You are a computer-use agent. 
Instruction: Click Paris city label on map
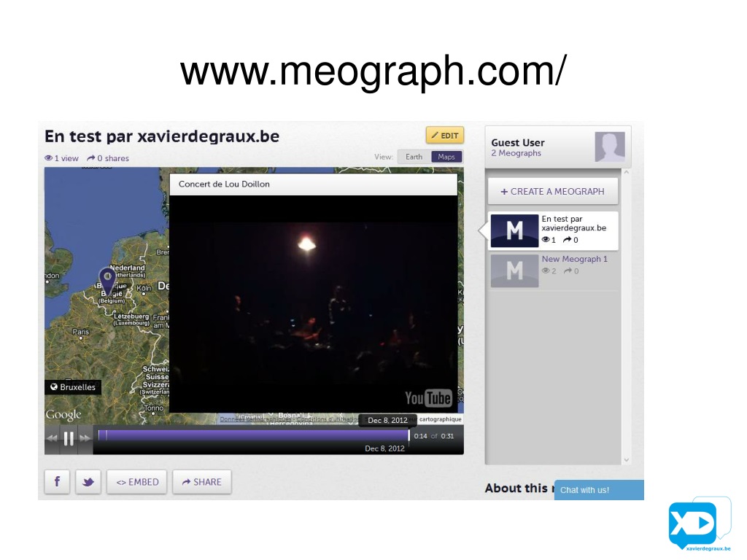80,332
